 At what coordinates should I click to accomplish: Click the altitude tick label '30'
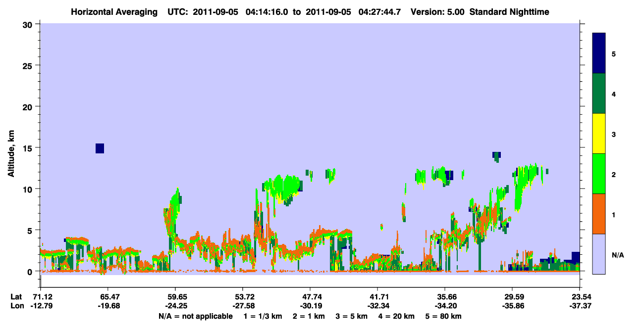28,24
